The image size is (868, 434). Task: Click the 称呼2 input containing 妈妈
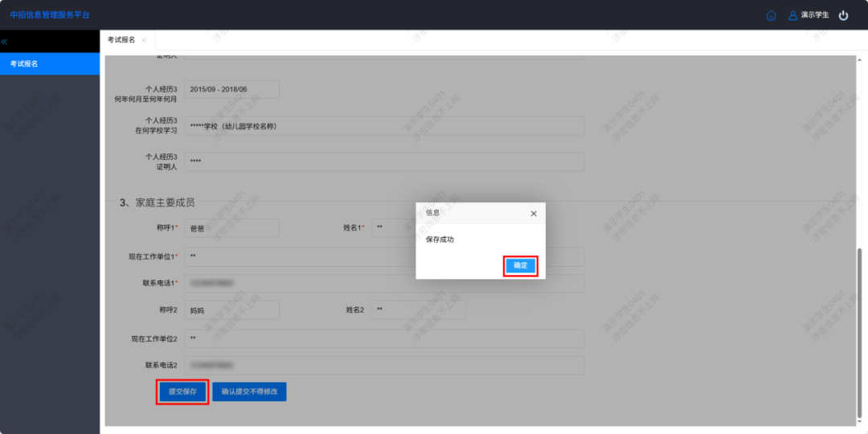pos(231,309)
